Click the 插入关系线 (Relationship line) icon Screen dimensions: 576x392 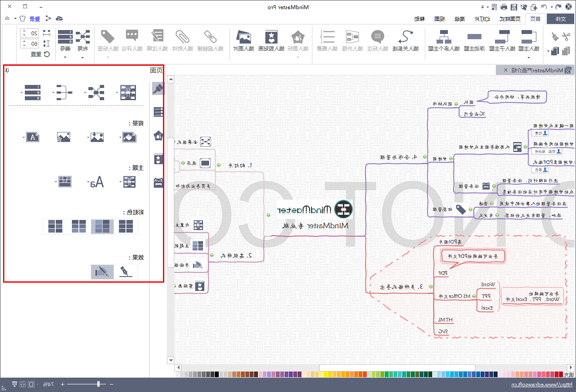pyautogui.click(x=406, y=37)
